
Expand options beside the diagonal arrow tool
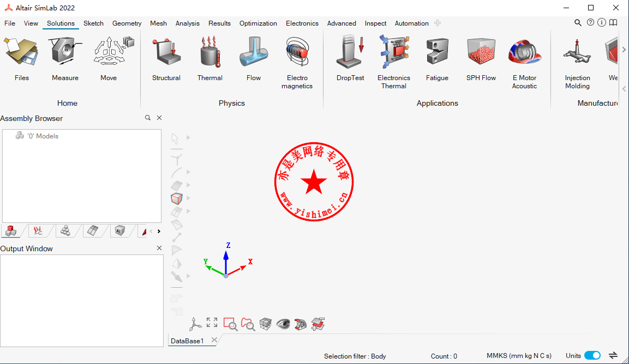pyautogui.click(x=188, y=276)
